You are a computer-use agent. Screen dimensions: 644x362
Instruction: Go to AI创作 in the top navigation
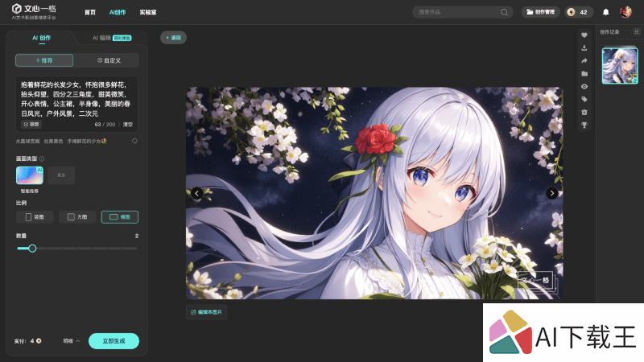118,12
